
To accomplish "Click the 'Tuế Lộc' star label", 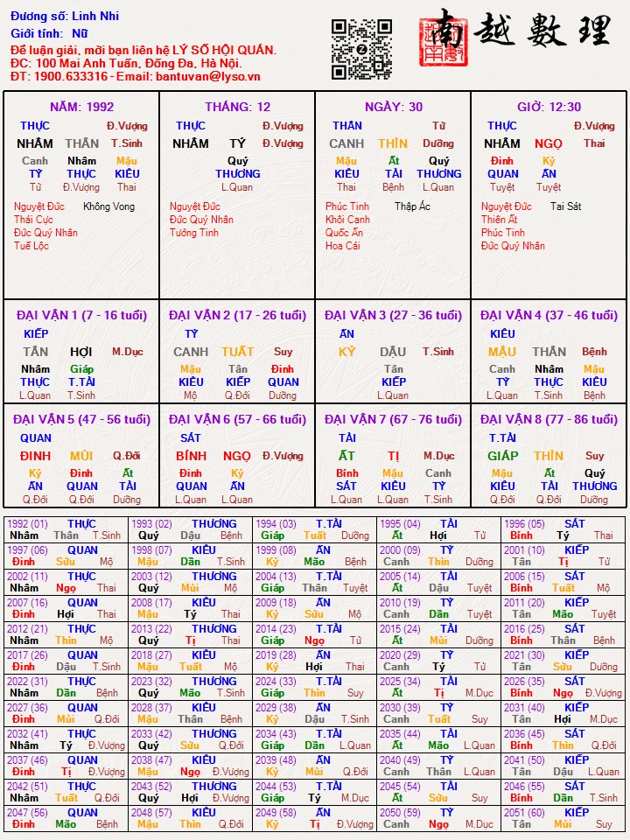I will pos(31,246).
